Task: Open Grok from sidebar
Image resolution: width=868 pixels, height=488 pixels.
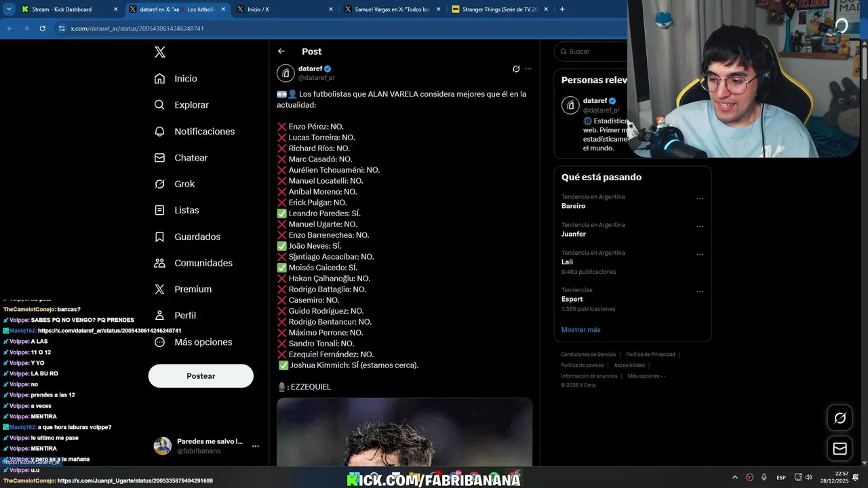Action: click(x=175, y=184)
